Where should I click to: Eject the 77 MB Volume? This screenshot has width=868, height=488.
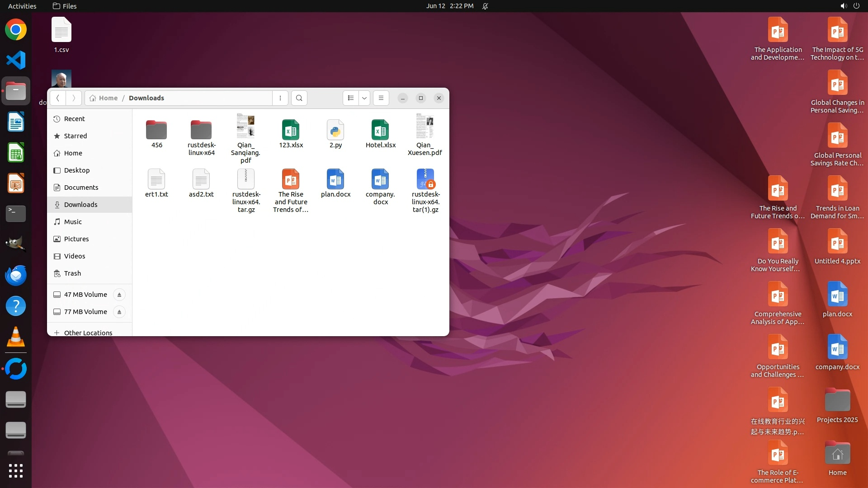coord(119,312)
